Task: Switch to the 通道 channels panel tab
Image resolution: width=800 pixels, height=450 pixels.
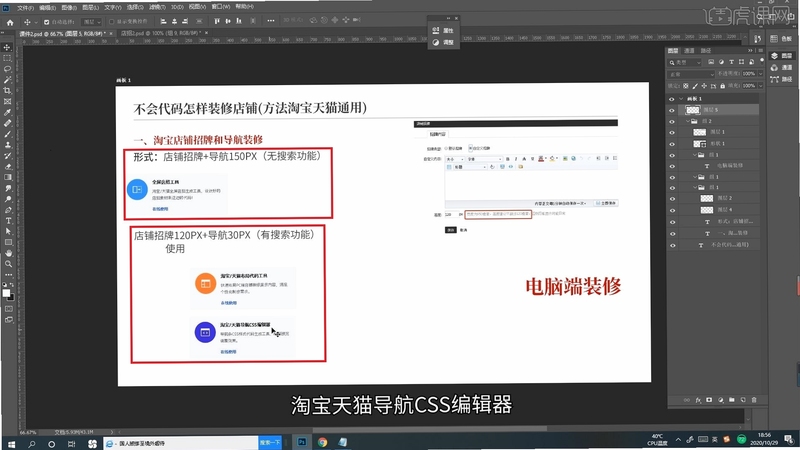Action: 689,51
